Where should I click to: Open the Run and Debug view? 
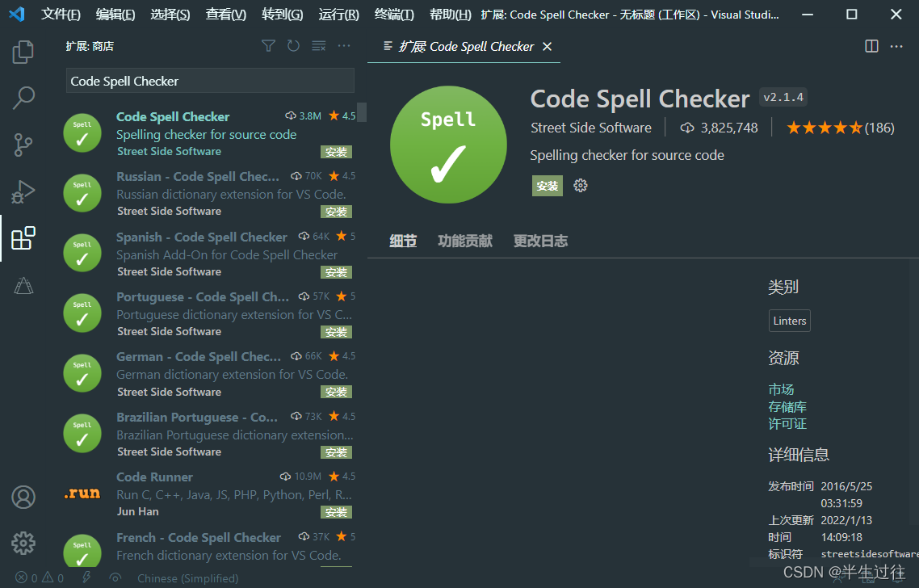23,191
